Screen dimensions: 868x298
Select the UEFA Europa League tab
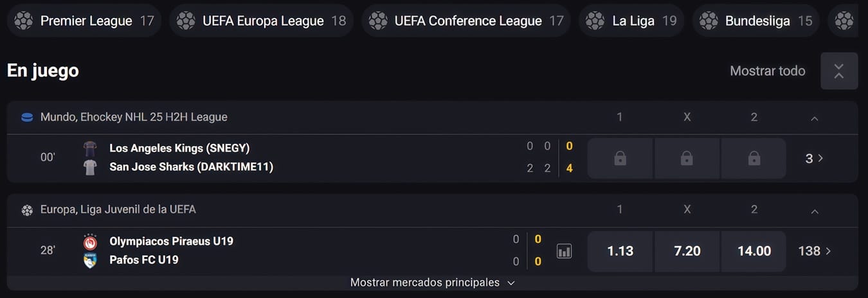[261, 21]
